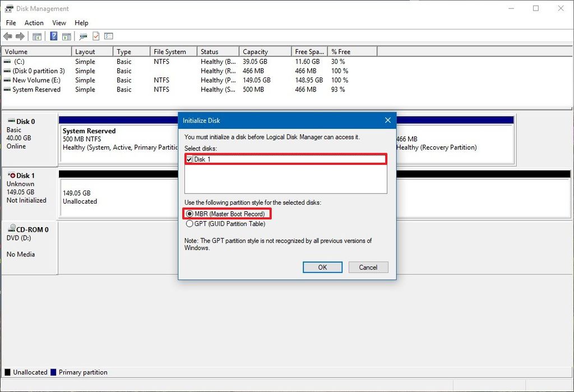The height and width of the screenshot is (392, 574).
Task: Select the MBR (Master Boot Record) option
Action: (x=189, y=214)
